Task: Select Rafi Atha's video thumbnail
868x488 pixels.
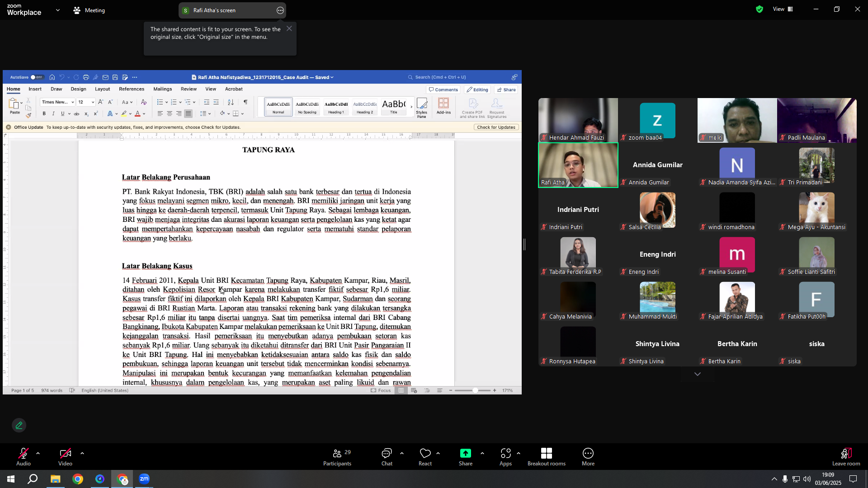Action: coord(578,165)
